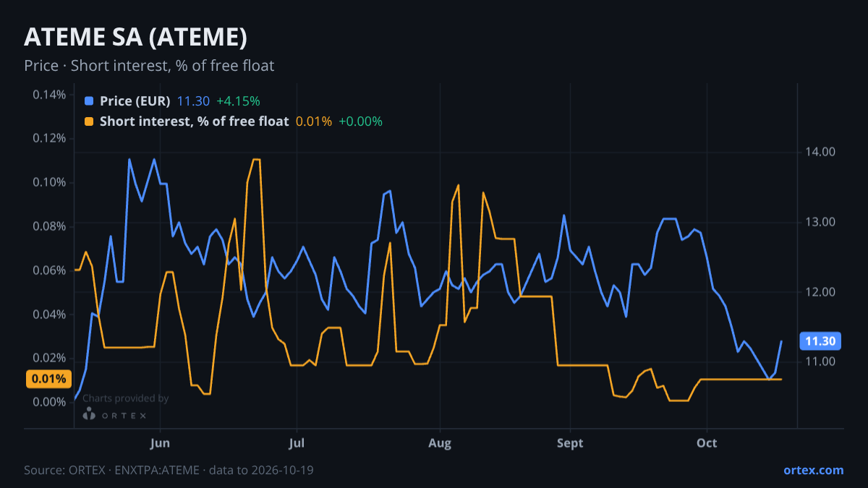Click the orange Short interest legend swatch
The width and height of the screenshot is (868, 488).
pyautogui.click(x=89, y=121)
